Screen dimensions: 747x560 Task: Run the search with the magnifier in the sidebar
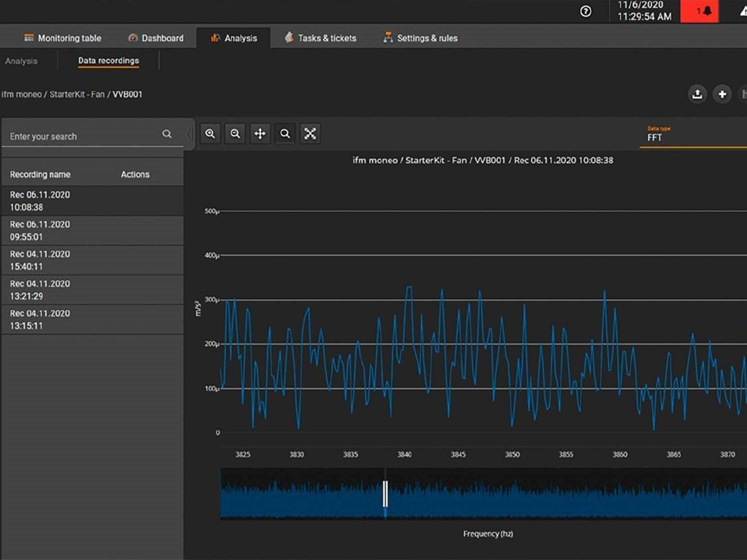tap(167, 134)
